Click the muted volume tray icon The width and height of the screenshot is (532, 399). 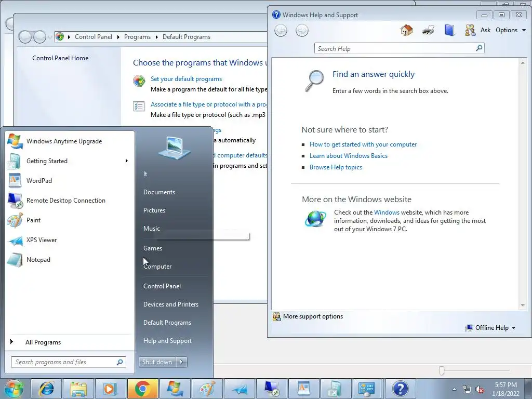coord(479,389)
